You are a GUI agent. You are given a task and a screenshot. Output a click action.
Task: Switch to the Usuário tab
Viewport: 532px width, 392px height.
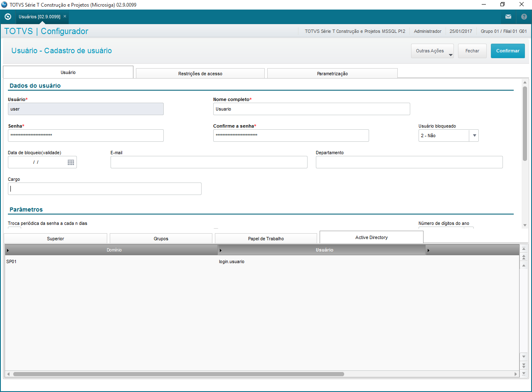coord(68,72)
